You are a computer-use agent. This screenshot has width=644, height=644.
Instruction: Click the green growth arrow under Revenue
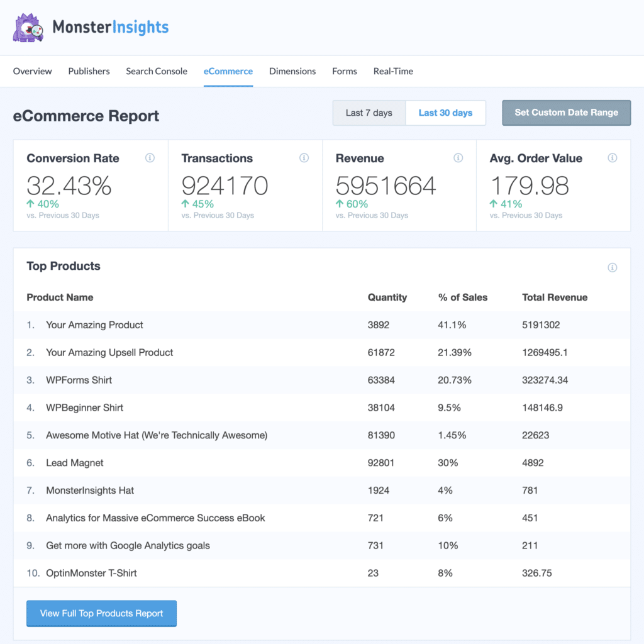coord(340,204)
